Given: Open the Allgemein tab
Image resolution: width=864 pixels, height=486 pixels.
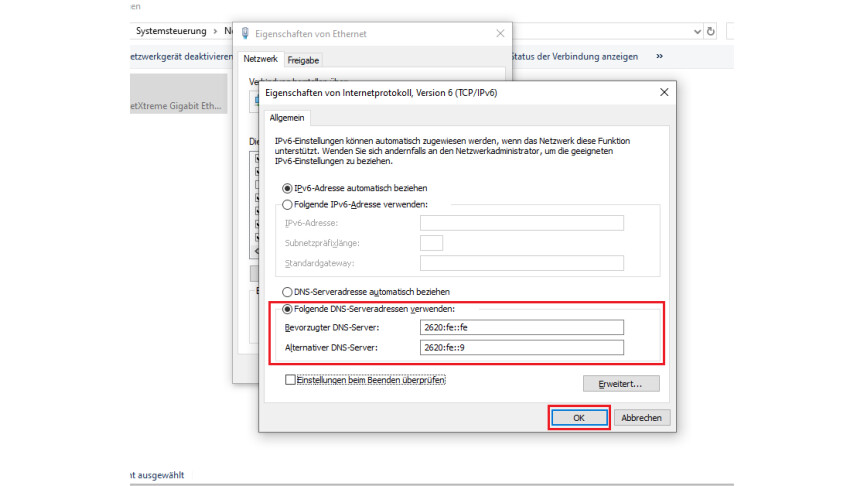Looking at the screenshot, I should pos(288,118).
